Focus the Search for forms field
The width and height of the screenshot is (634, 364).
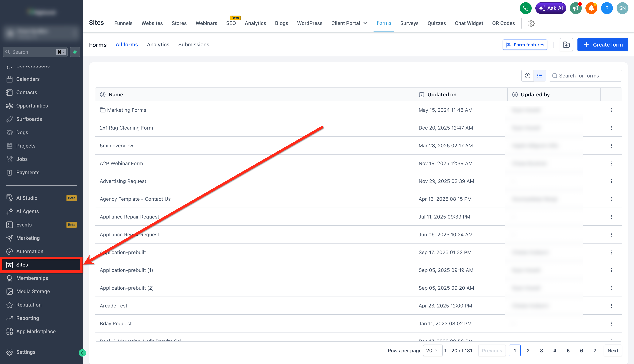[585, 75]
